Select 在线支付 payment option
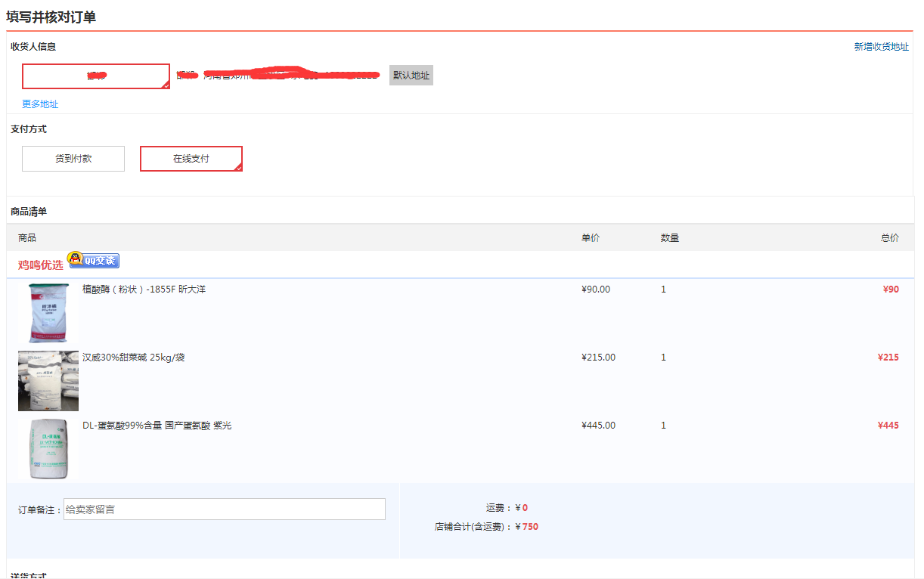Viewport: 924px width, 579px height. point(191,159)
